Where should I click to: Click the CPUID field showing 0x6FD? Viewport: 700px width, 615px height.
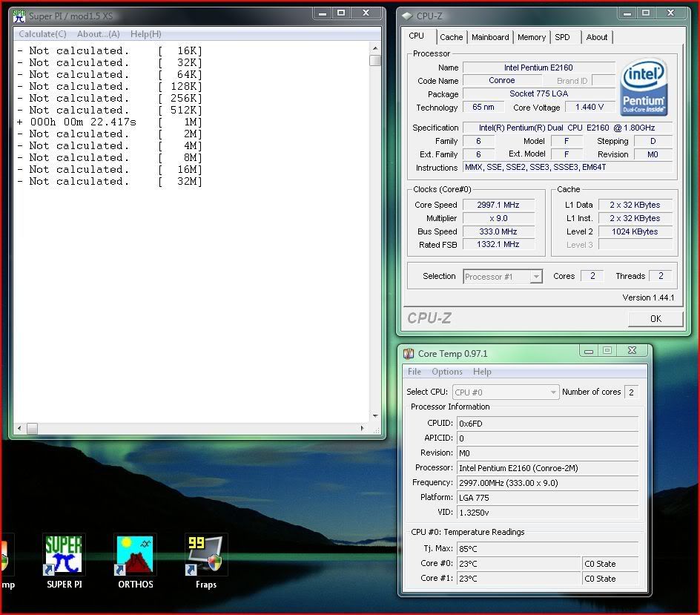coord(547,424)
